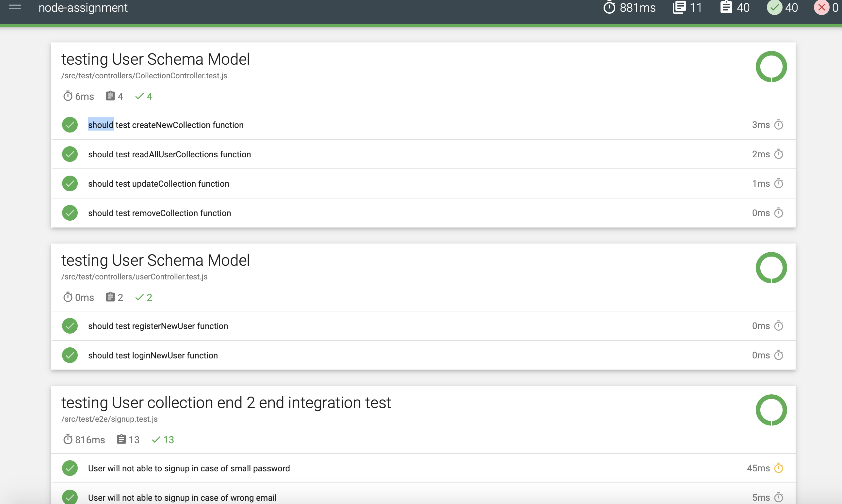842x504 pixels.
Task: Click the integration test suite donut chart
Action: [x=771, y=410]
